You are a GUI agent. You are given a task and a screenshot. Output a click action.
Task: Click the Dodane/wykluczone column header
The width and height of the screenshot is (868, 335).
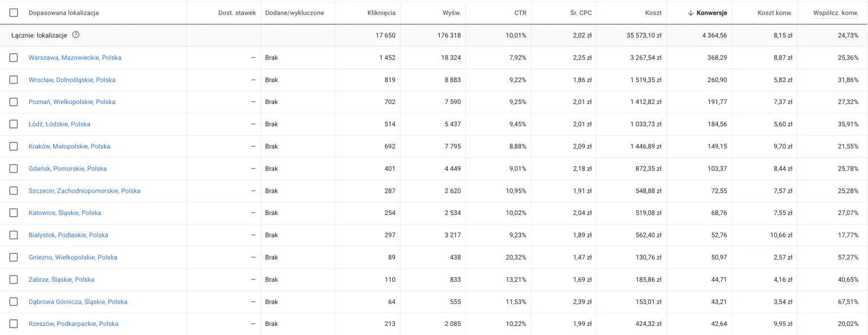(294, 13)
